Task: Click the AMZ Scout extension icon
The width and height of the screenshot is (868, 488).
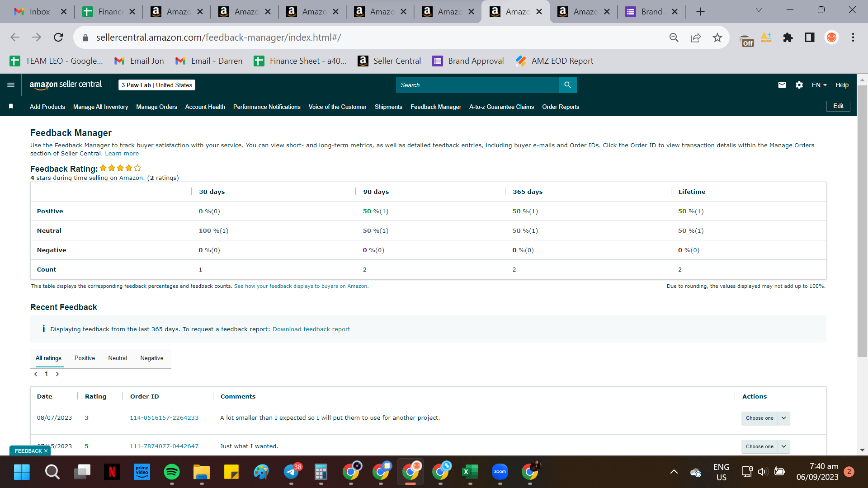Action: click(766, 38)
